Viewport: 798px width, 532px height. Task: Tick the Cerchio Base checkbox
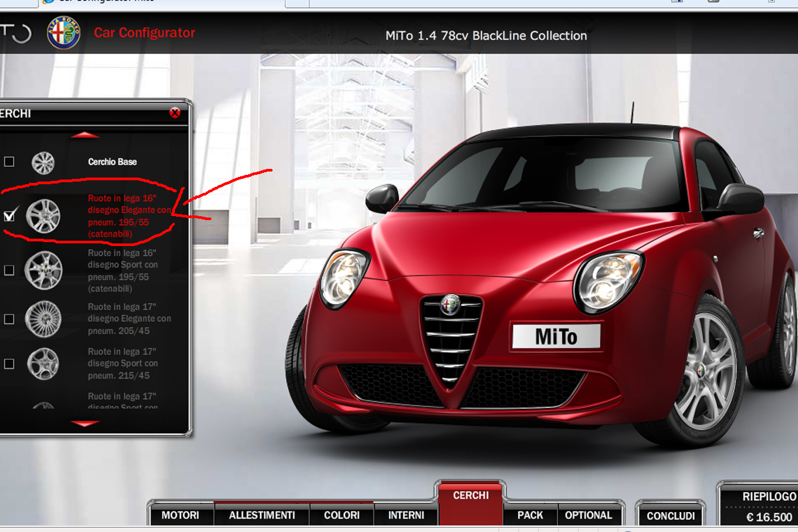point(9,162)
